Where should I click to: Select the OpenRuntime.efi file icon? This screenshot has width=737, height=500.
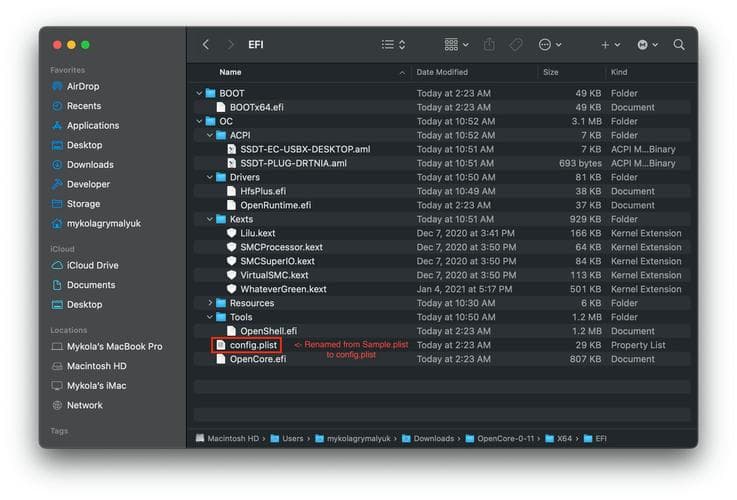click(231, 205)
